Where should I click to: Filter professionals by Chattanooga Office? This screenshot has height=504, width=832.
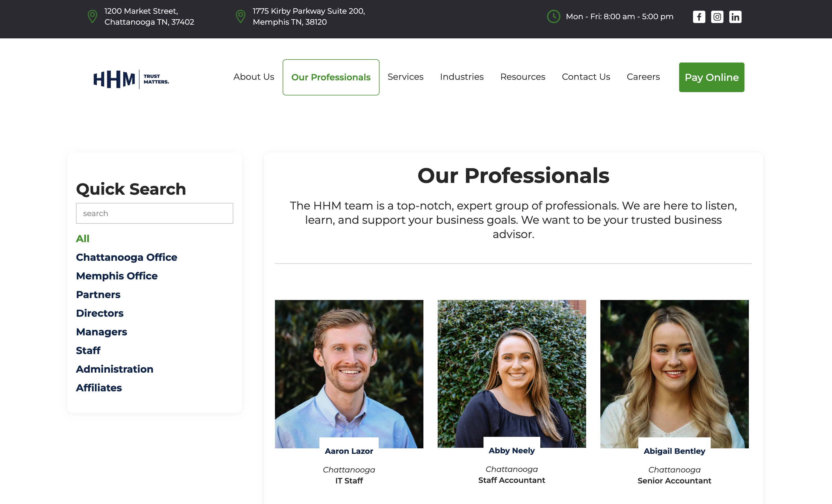[126, 257]
